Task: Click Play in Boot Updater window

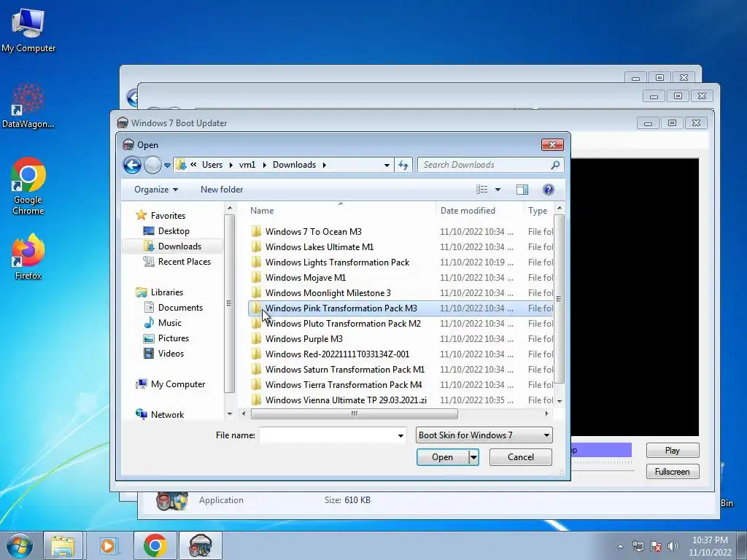Action: [672, 451]
